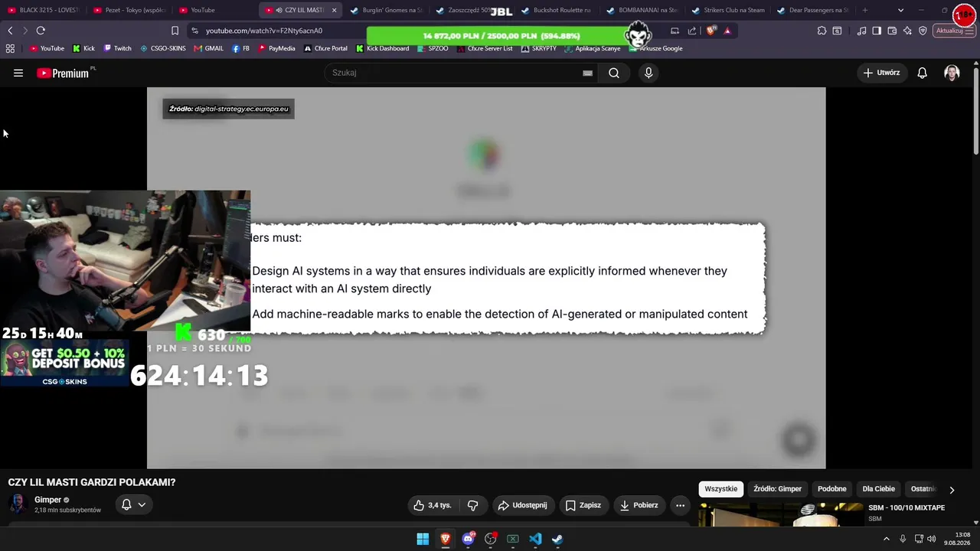The width and height of the screenshot is (980, 551).
Task: Switch to the Pezet - Tokyo tab
Action: [129, 10]
